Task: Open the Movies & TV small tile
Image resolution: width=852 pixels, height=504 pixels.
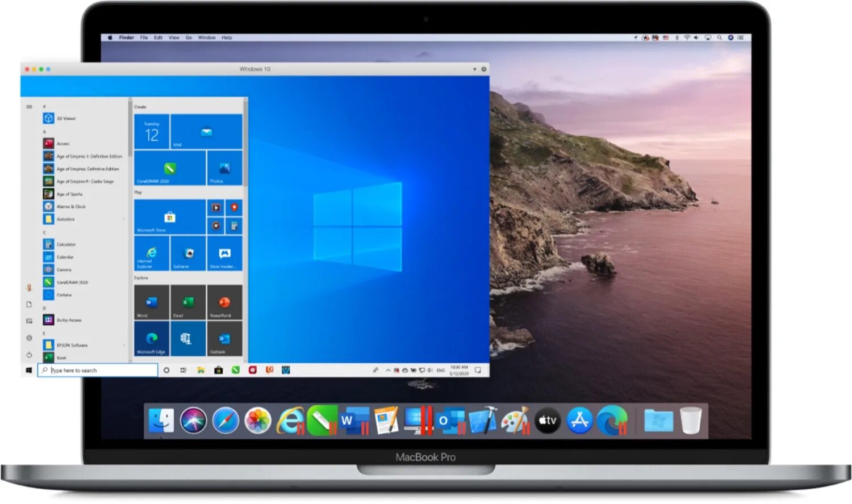Action: 216,208
